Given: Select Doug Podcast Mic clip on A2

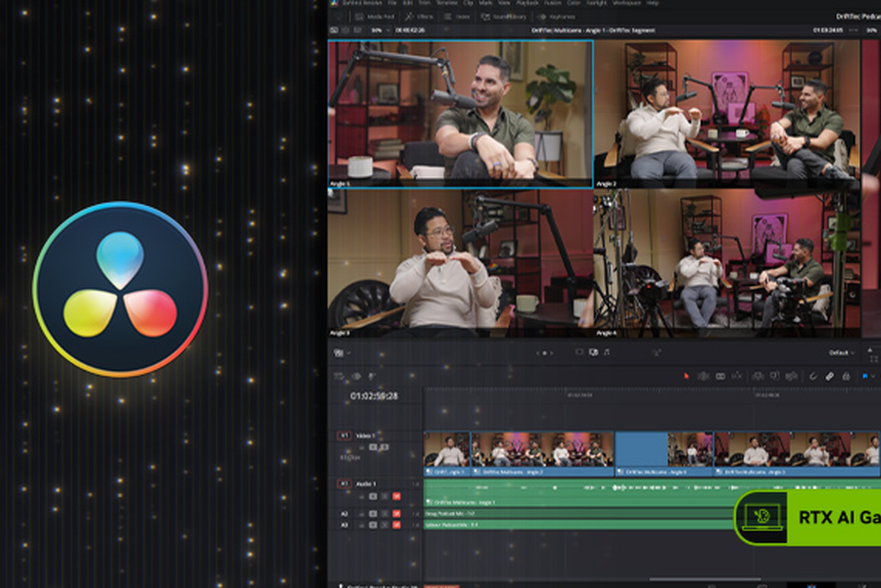Looking at the screenshot, I should tap(580, 513).
